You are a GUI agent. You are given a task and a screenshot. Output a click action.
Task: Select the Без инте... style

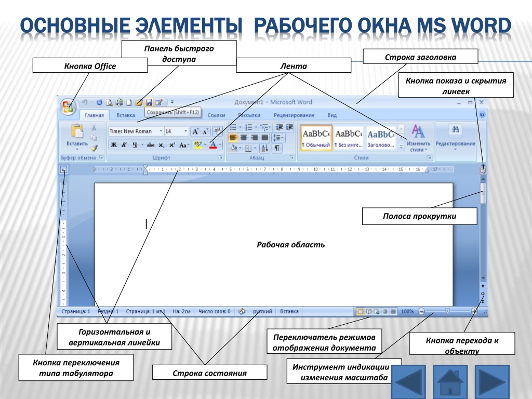point(349,137)
